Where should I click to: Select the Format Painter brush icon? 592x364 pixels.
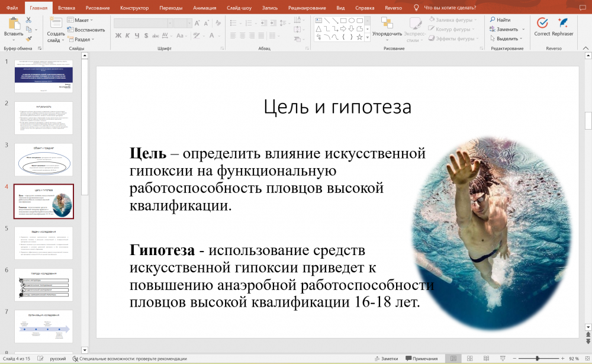click(x=28, y=38)
